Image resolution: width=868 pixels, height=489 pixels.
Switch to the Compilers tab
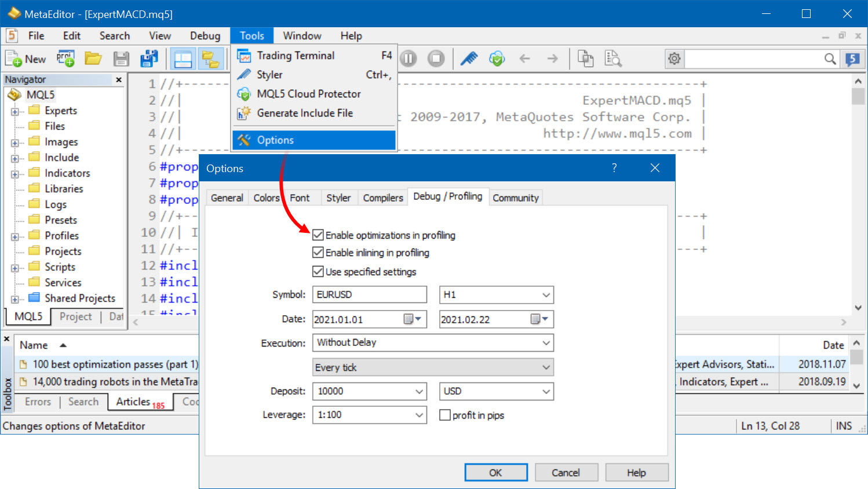382,198
